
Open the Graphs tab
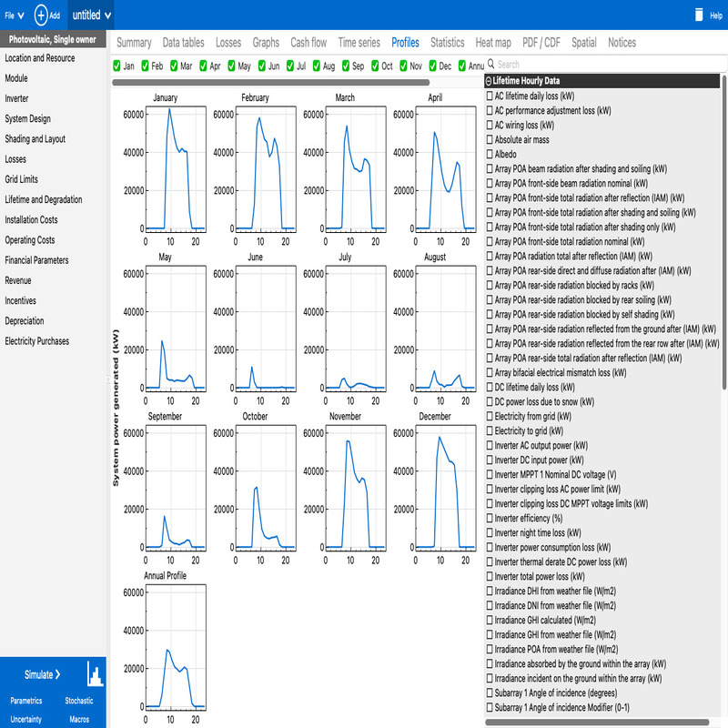[266, 43]
